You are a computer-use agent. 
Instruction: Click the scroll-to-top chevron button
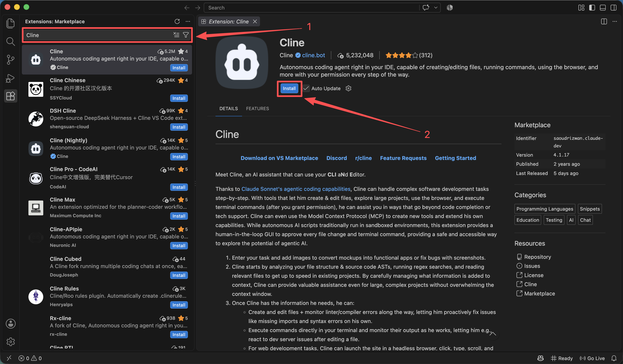(x=493, y=334)
